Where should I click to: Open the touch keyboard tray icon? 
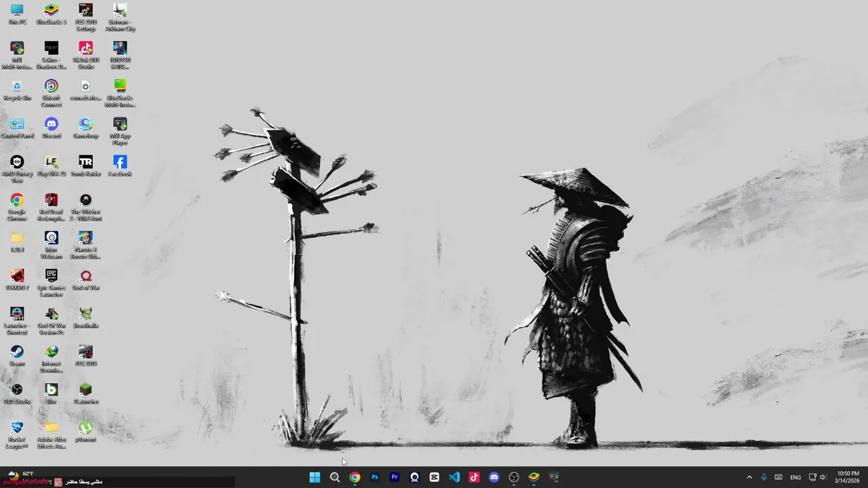click(778, 477)
